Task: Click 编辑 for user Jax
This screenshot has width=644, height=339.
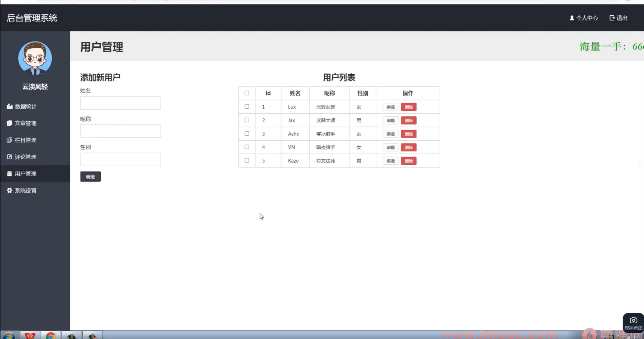Action: pos(390,120)
